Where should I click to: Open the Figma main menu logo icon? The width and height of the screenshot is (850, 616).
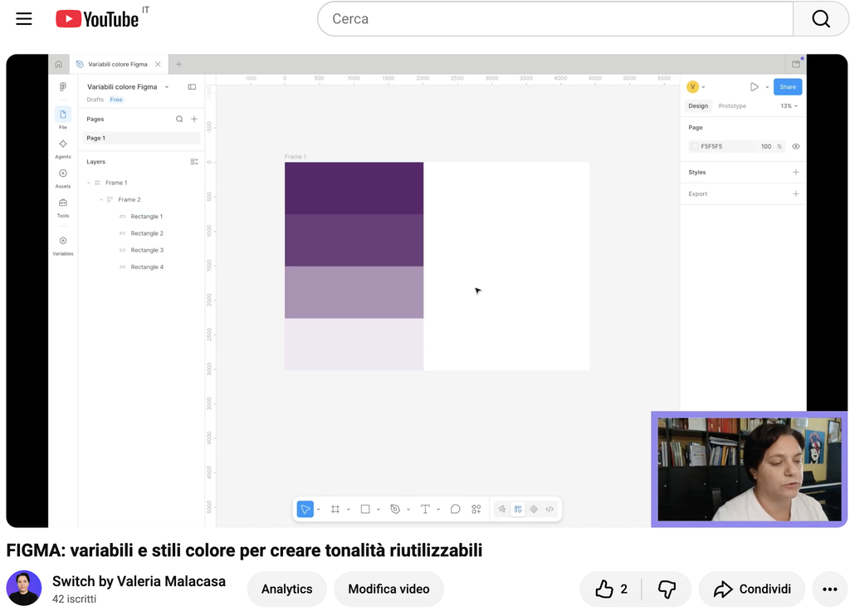[63, 87]
